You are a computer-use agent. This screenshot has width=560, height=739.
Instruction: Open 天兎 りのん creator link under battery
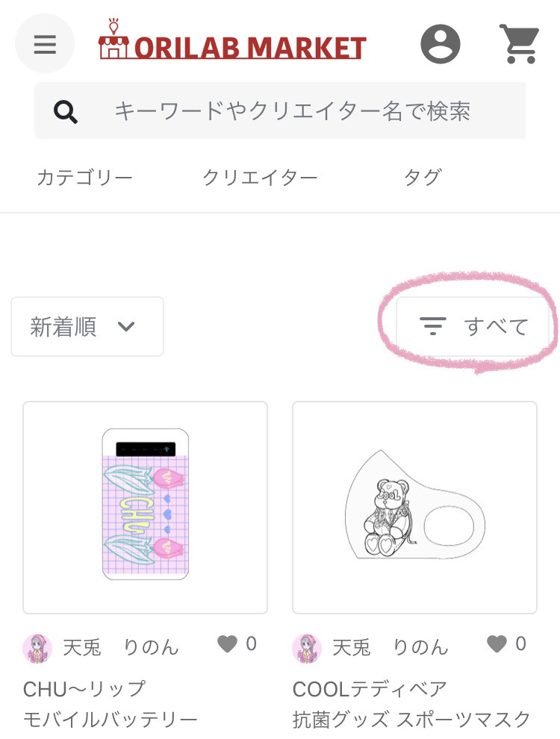(x=120, y=647)
